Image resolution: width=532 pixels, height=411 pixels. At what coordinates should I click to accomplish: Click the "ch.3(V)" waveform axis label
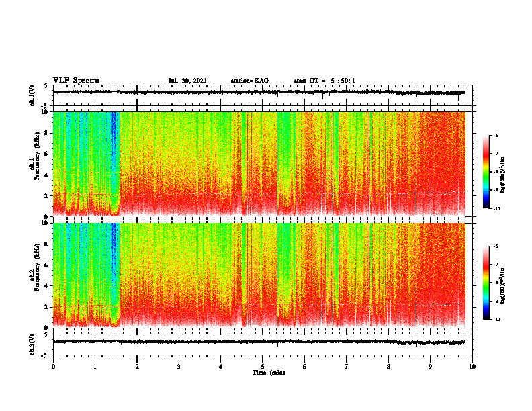(32, 345)
